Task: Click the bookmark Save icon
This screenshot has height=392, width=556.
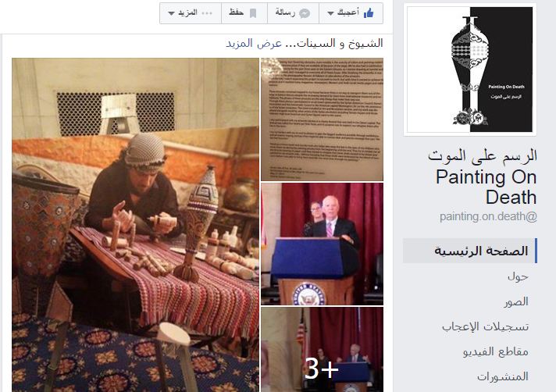Action: [x=253, y=13]
